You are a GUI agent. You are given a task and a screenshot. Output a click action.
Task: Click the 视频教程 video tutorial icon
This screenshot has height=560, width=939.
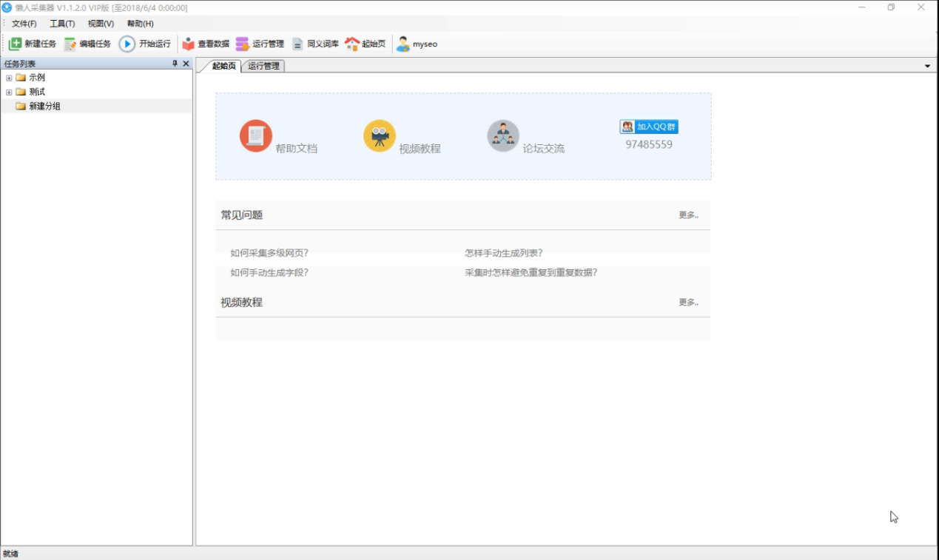tap(379, 136)
